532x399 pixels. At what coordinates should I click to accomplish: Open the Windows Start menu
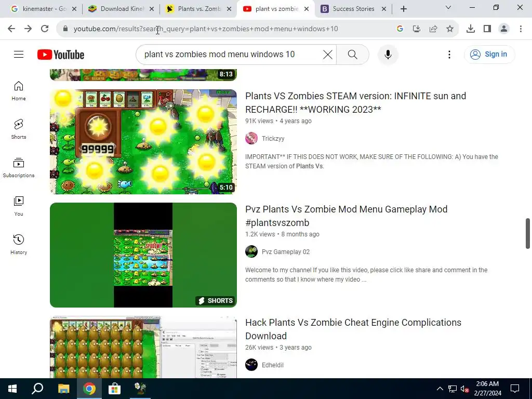point(12,389)
